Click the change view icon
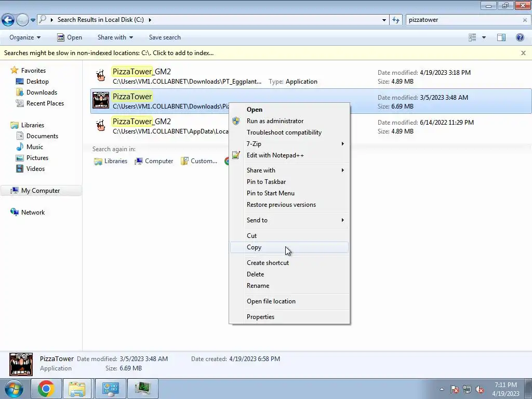The width and height of the screenshot is (532, 399). click(x=472, y=37)
